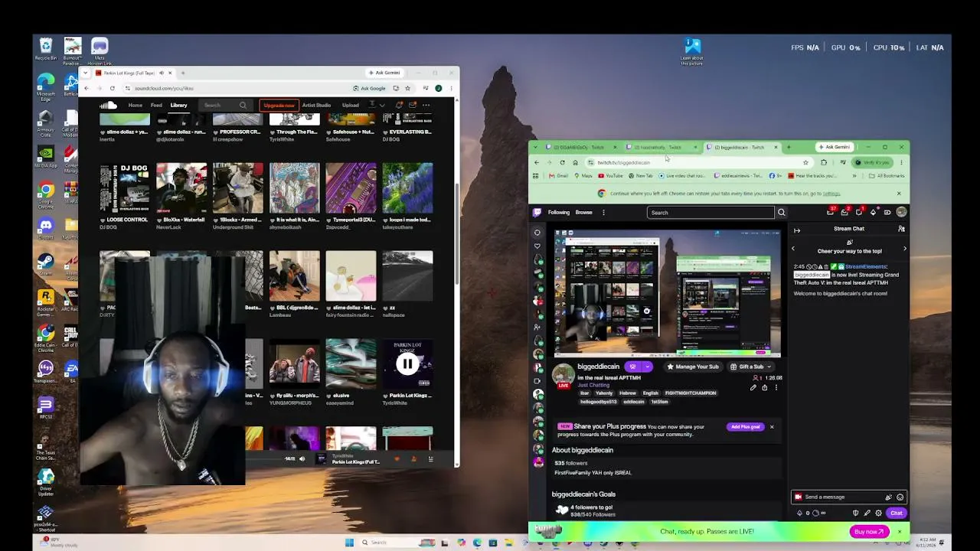This screenshot has width=980, height=551.
Task: Click the purple Chat send button
Action: pos(897,513)
